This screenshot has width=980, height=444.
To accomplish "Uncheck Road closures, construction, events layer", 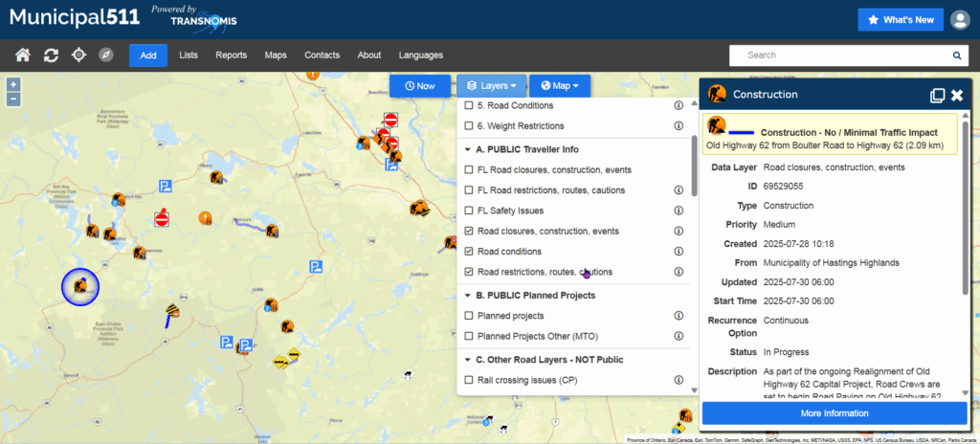I will tap(468, 231).
